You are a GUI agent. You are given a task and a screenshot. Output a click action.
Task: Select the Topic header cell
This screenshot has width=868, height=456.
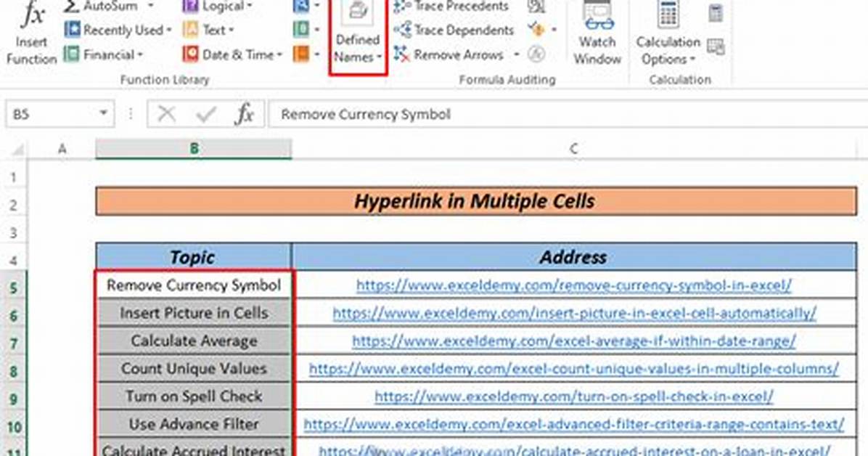click(194, 257)
